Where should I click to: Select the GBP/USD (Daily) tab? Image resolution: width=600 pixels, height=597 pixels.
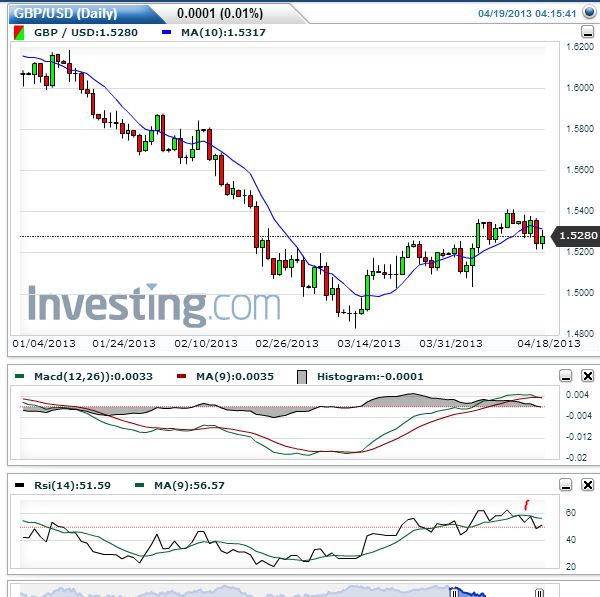66,13
